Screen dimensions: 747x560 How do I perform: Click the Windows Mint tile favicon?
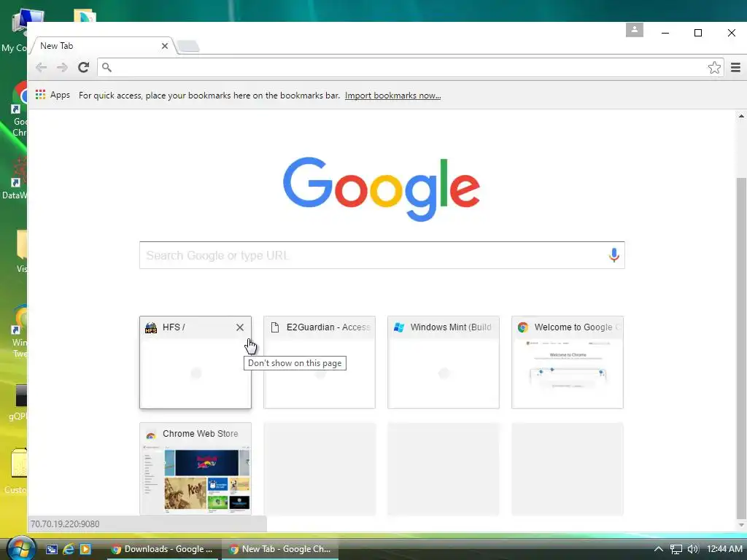399,327
